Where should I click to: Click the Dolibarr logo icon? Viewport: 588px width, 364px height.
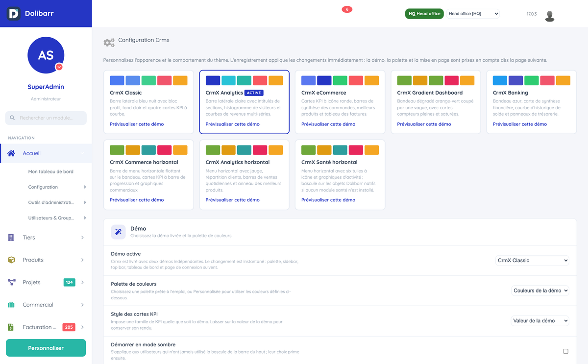click(x=14, y=14)
